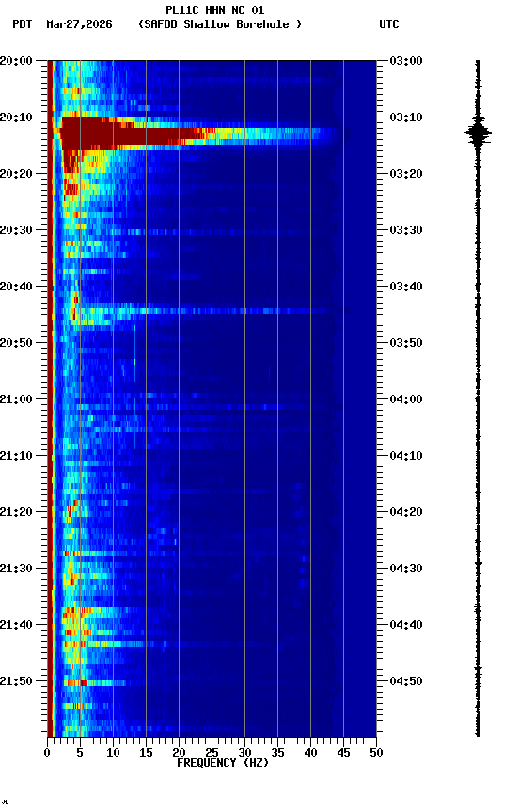The image size is (519, 812).
Task: Click the 0 frequency axis label
Action: (x=48, y=754)
